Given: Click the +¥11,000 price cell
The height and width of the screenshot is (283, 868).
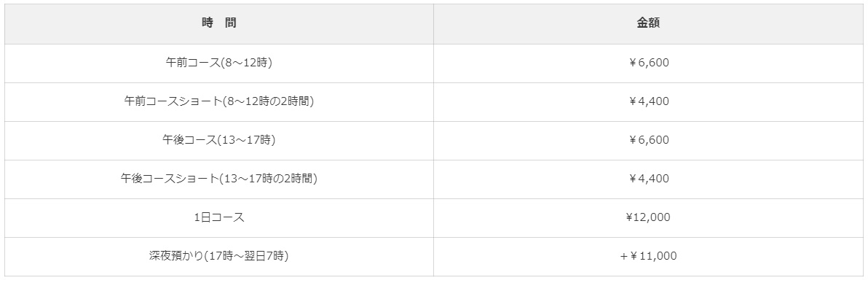Looking at the screenshot, I should coord(648,256).
